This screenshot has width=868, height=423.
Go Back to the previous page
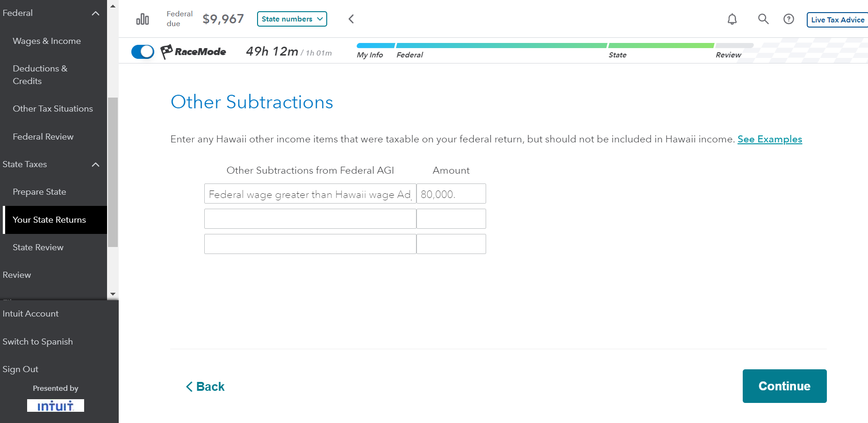coord(205,387)
